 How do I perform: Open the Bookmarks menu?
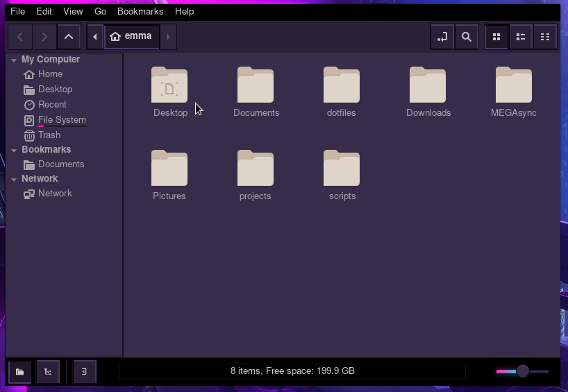[140, 12]
